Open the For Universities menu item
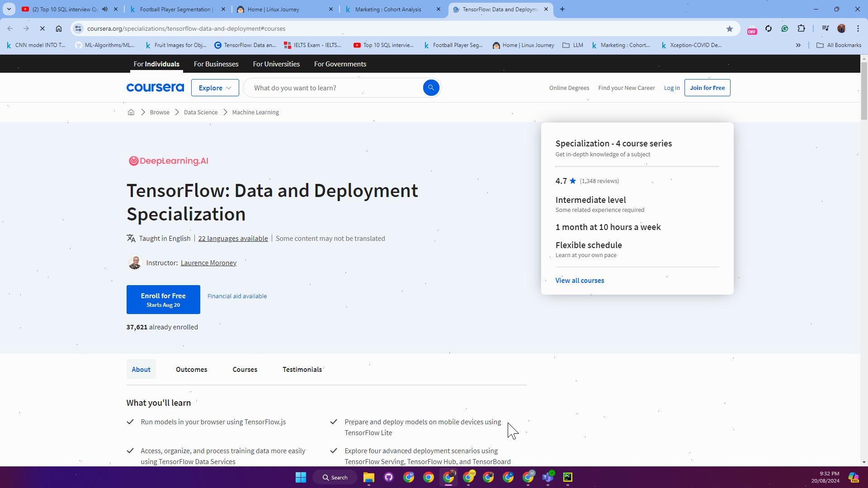868x488 pixels. coord(276,64)
